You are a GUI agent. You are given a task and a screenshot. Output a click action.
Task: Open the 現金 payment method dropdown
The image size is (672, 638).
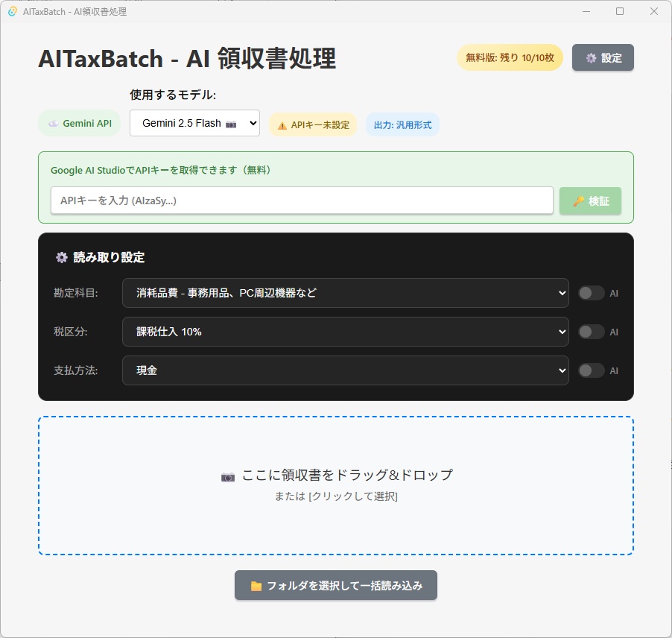345,370
